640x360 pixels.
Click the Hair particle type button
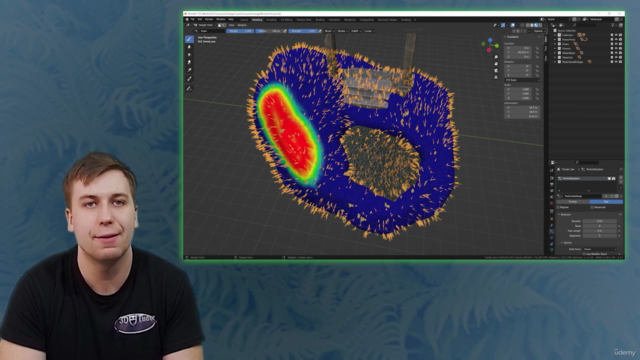pos(606,202)
